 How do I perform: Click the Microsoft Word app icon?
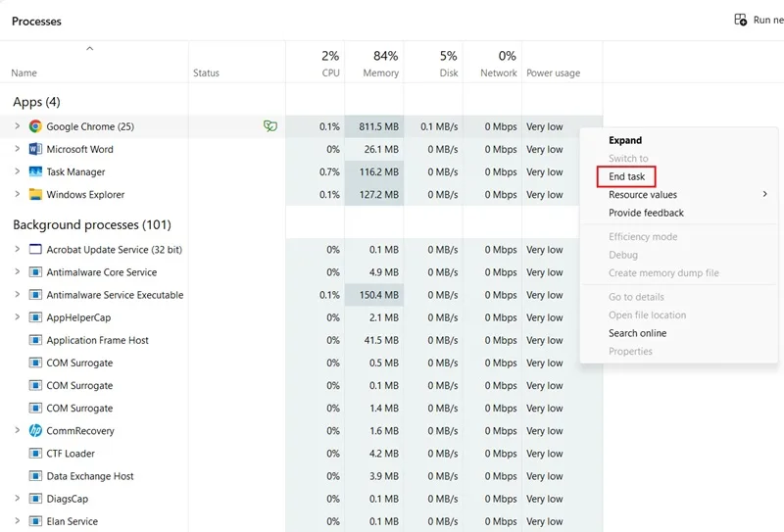35,149
